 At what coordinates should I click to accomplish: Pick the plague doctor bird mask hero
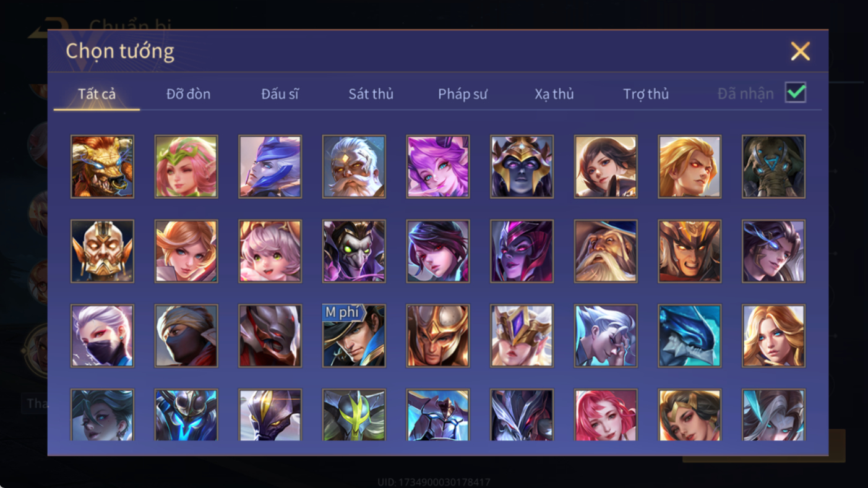click(x=354, y=251)
